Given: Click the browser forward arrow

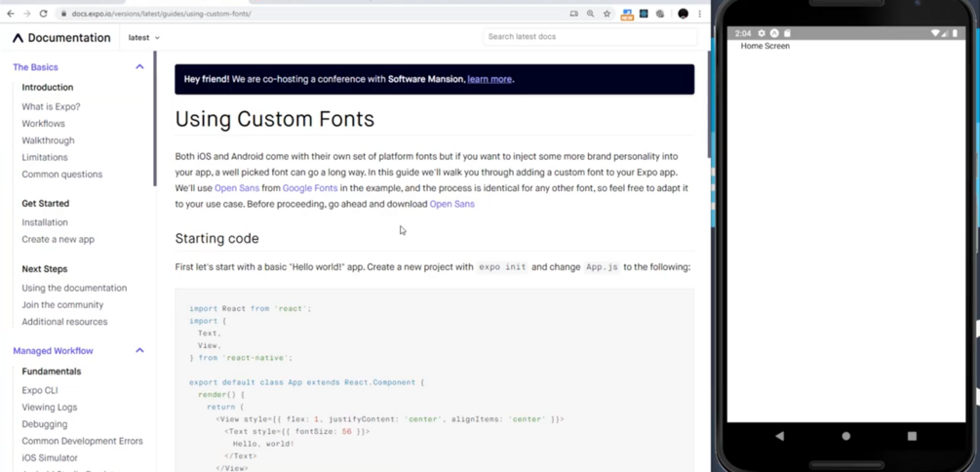Looking at the screenshot, I should click(27, 13).
